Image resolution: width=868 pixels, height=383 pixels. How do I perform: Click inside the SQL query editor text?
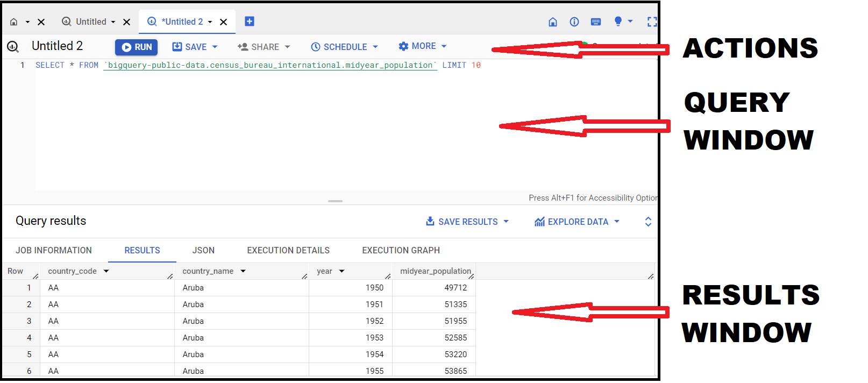(x=258, y=65)
